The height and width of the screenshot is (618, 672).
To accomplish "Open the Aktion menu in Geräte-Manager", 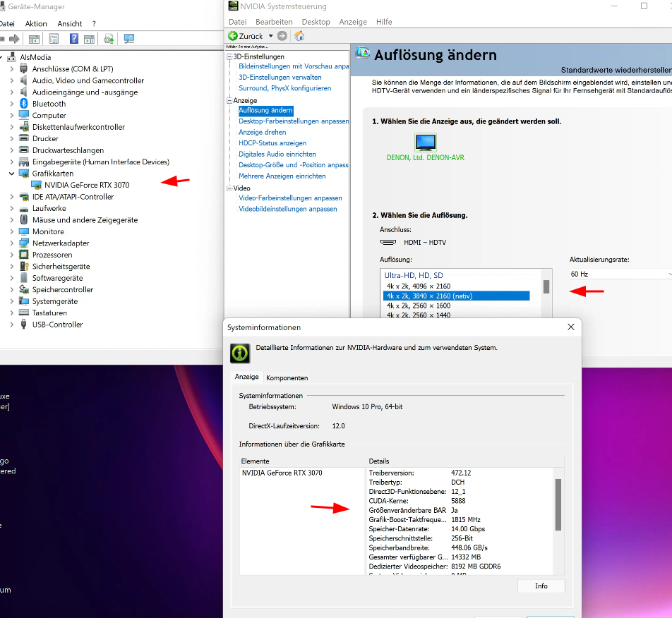I will pyautogui.click(x=36, y=23).
